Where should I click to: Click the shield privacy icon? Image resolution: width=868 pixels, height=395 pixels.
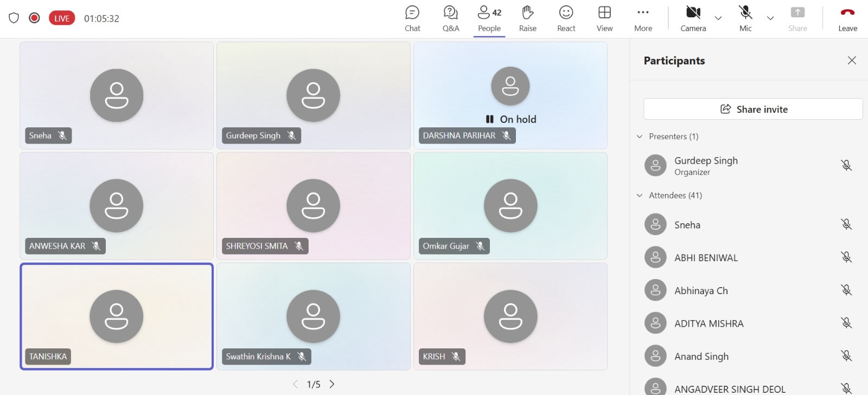click(14, 18)
